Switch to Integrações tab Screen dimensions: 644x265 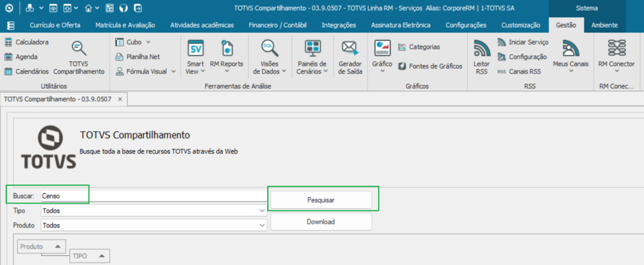click(x=339, y=25)
